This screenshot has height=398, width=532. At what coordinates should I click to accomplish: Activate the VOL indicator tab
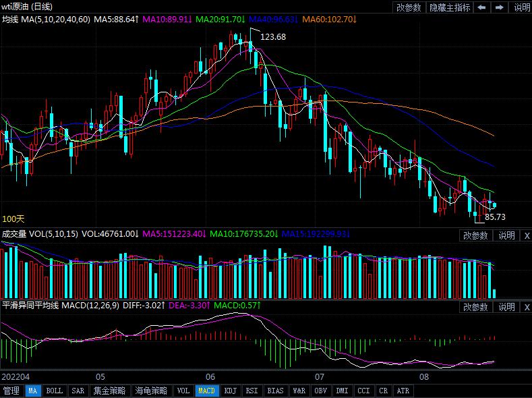pyautogui.click(x=183, y=391)
